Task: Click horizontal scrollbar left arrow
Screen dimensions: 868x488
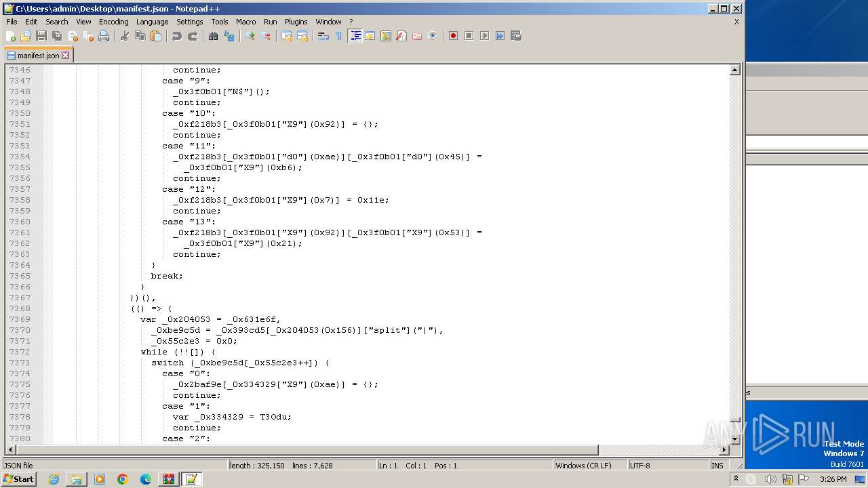Action: (11, 450)
